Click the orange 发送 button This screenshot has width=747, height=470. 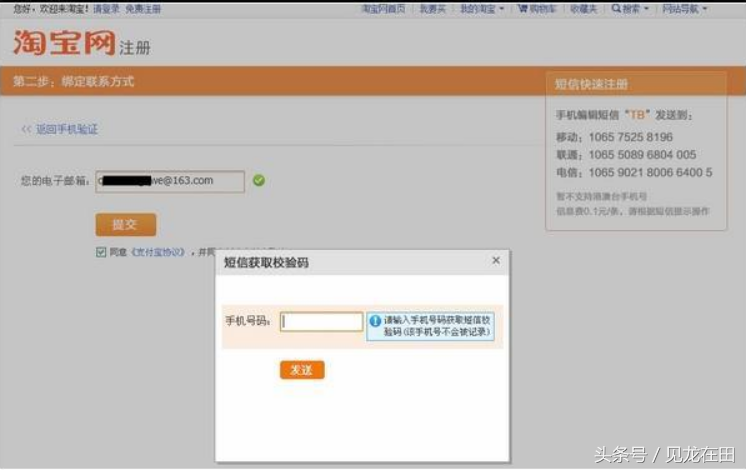pos(302,370)
